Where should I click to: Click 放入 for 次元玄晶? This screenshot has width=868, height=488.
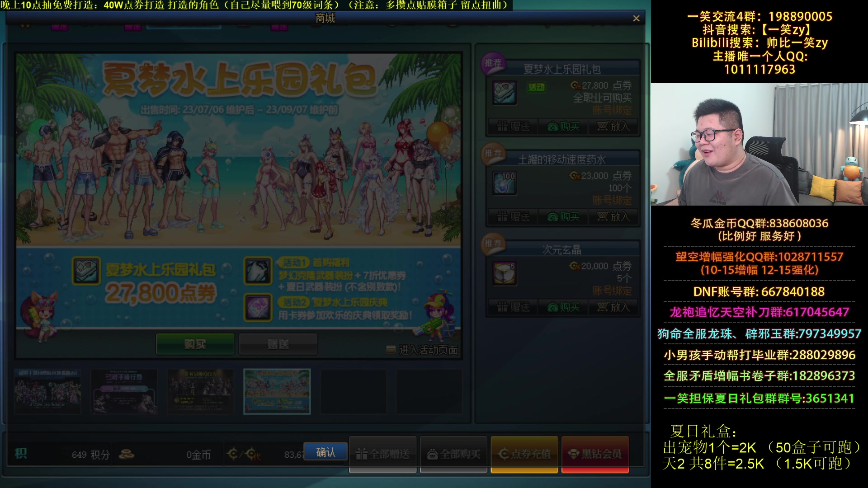click(613, 307)
